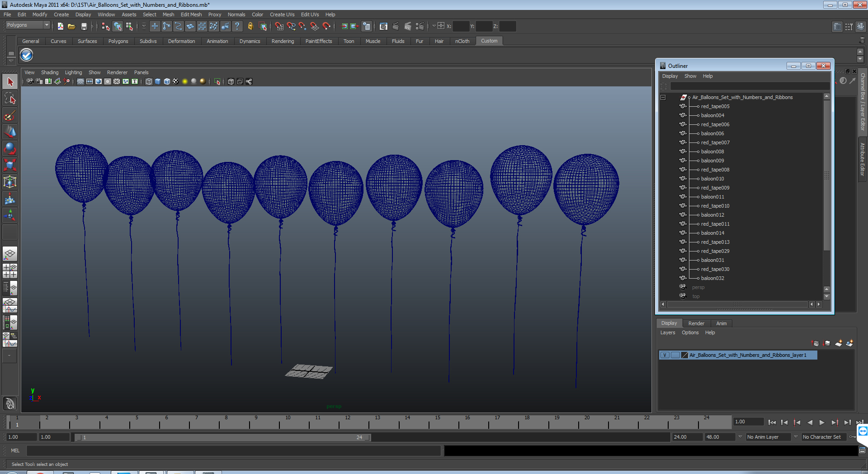Enable Snap to curves magnet icon
The height and width of the screenshot is (474, 868).
coord(291,26)
